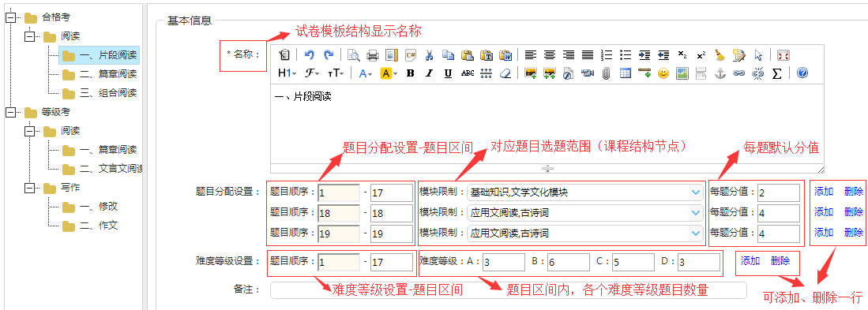The image size is (868, 310).
Task: Toggle italic text formatting
Action: point(429,73)
